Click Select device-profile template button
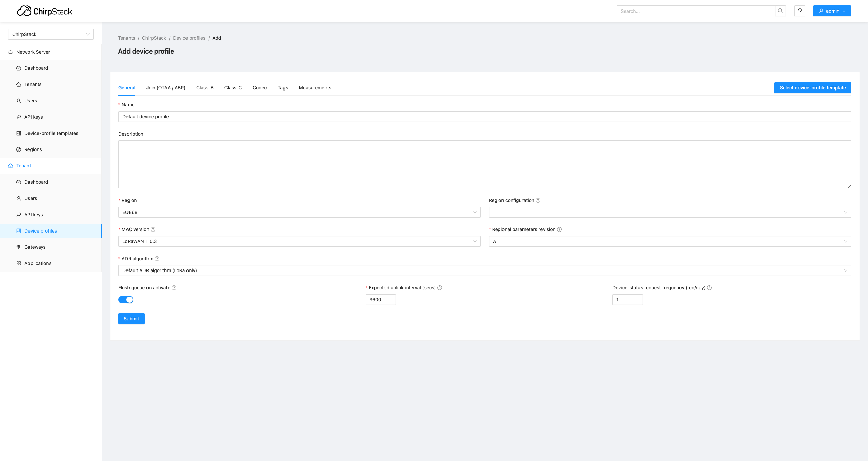 pyautogui.click(x=812, y=88)
